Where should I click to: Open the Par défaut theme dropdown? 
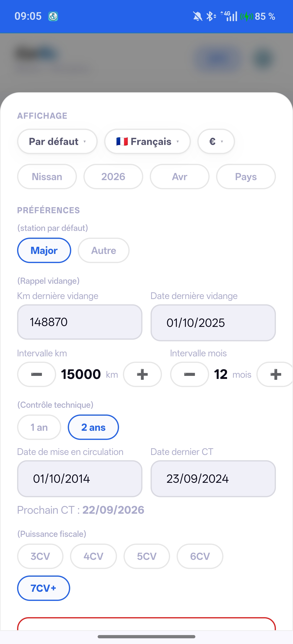57,141
